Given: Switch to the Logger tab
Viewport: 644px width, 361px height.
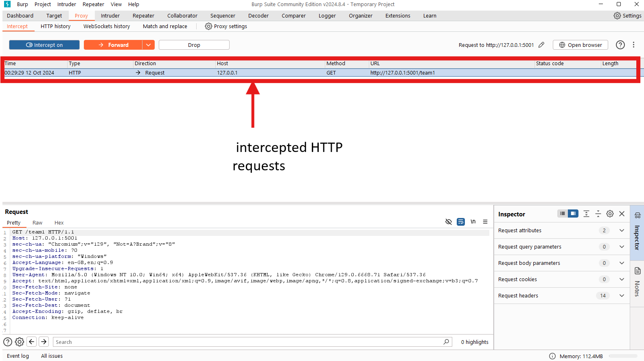Looking at the screenshot, I should (x=327, y=15).
